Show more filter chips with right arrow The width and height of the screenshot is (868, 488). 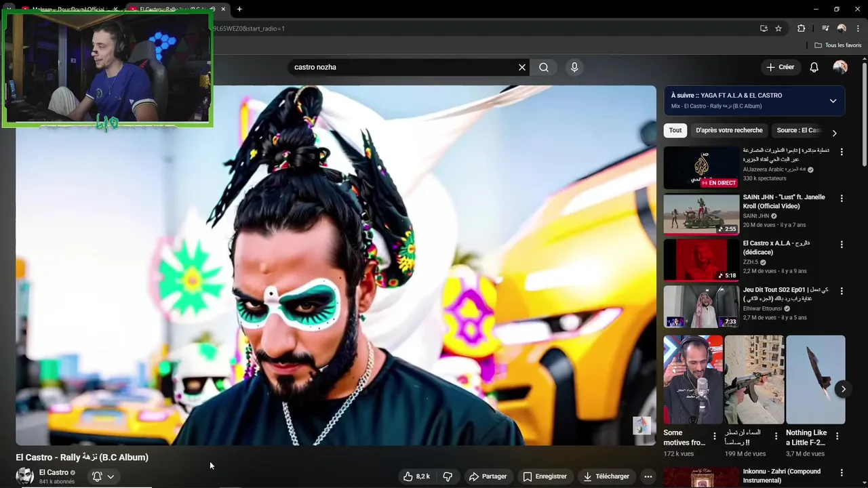tap(834, 133)
